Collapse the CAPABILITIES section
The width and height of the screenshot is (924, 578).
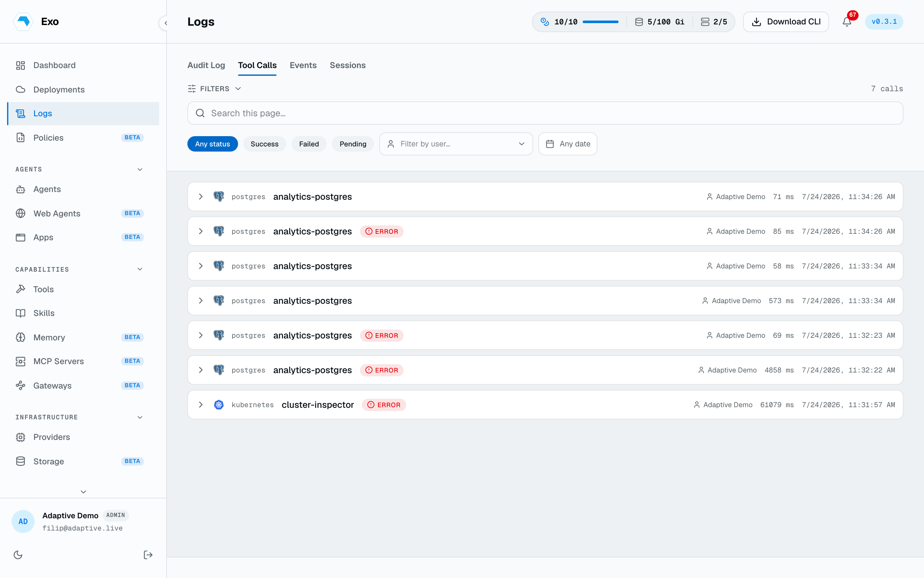[x=140, y=269]
